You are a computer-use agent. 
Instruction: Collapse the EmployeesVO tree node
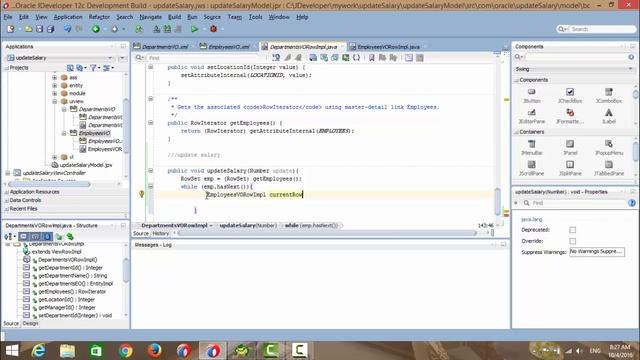64,133
